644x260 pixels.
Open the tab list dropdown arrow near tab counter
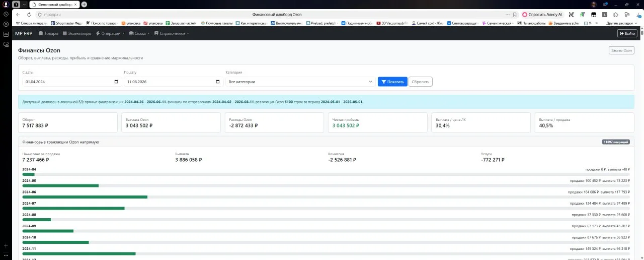24,4
